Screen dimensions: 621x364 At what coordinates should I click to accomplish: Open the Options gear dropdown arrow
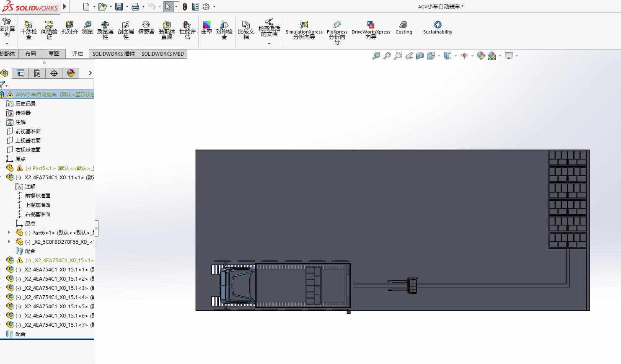(214, 7)
